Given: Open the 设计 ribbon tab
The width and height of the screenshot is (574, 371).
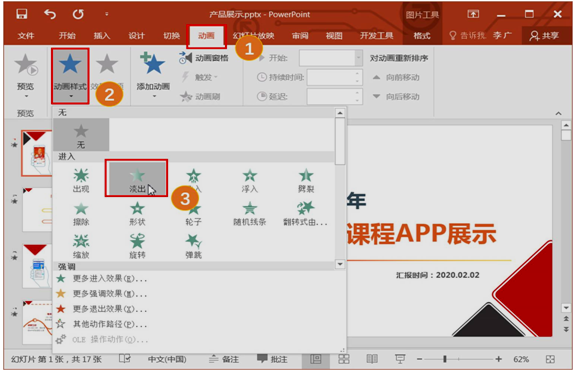Looking at the screenshot, I should pos(136,36).
